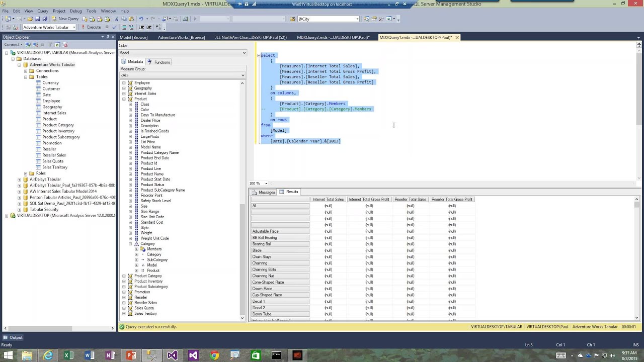The width and height of the screenshot is (644, 362).
Task: Click the Parse checkmark icon
Action: [x=115, y=27]
